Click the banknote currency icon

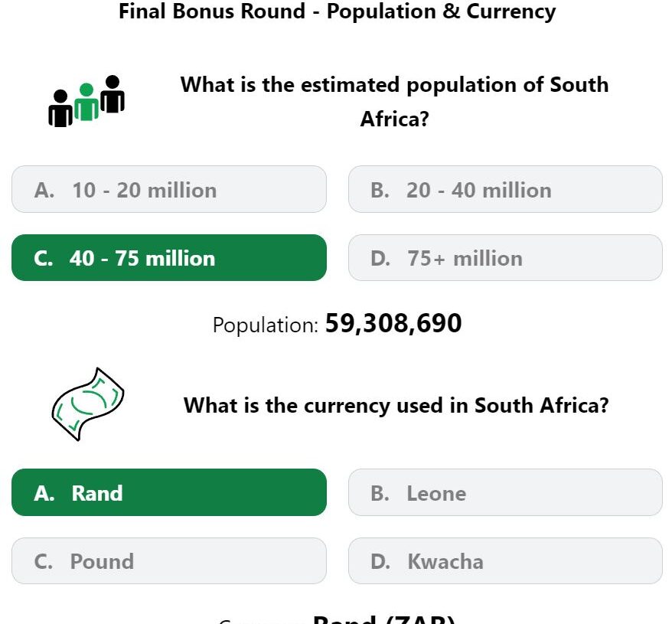[x=88, y=404]
